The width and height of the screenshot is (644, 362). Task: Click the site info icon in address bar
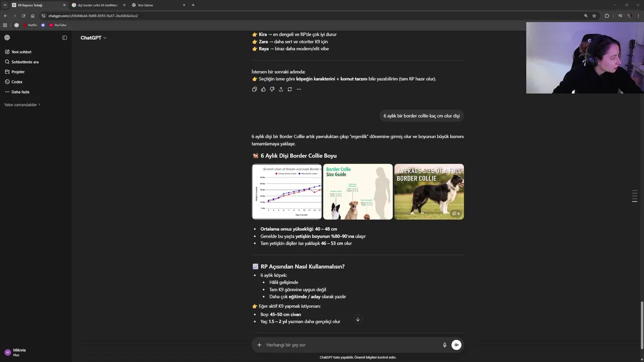43,16
